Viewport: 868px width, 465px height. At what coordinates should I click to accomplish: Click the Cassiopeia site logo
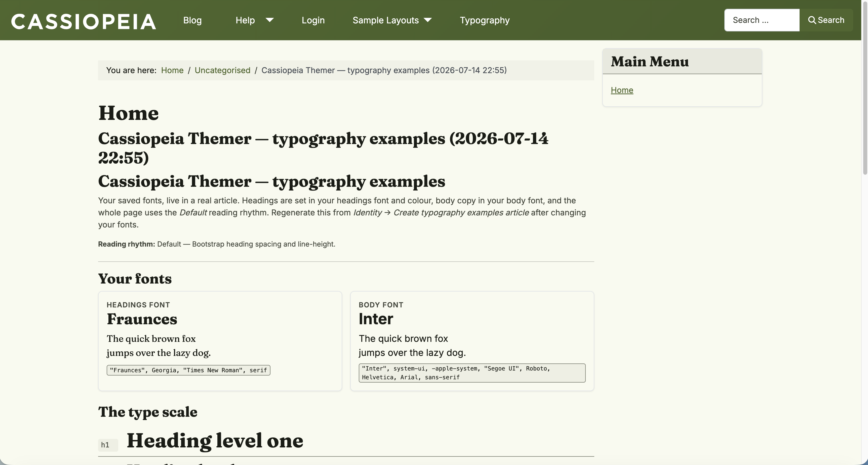[84, 22]
